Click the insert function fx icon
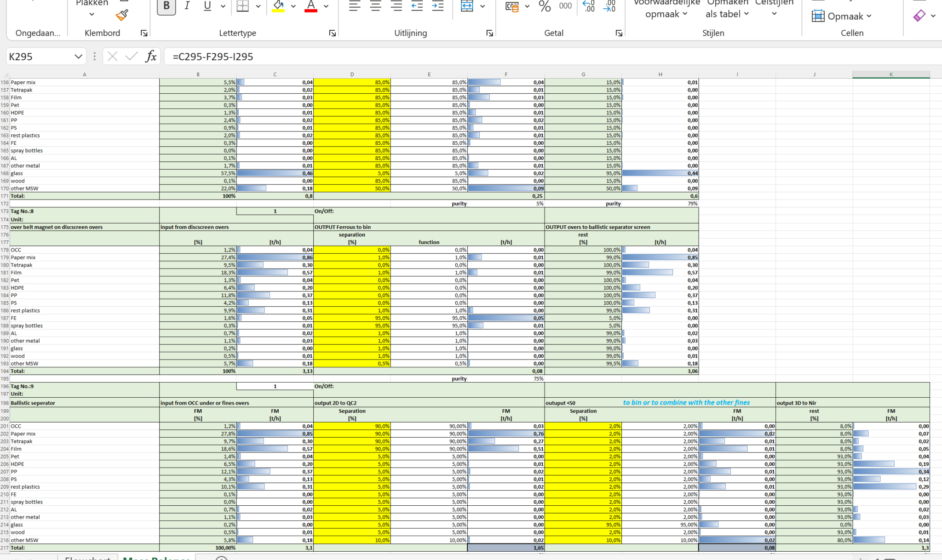The height and width of the screenshot is (560, 942). pyautogui.click(x=150, y=57)
